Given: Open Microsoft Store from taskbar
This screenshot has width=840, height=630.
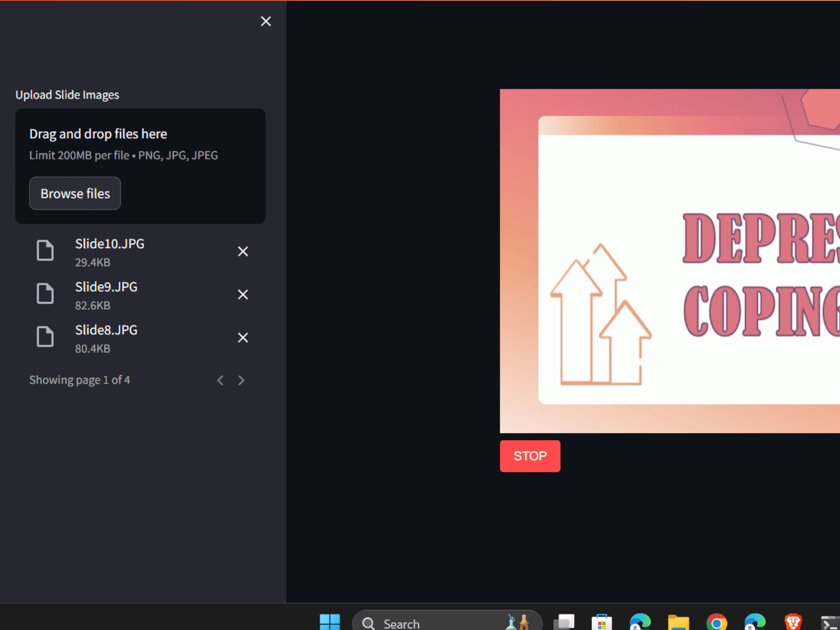Looking at the screenshot, I should 601,622.
